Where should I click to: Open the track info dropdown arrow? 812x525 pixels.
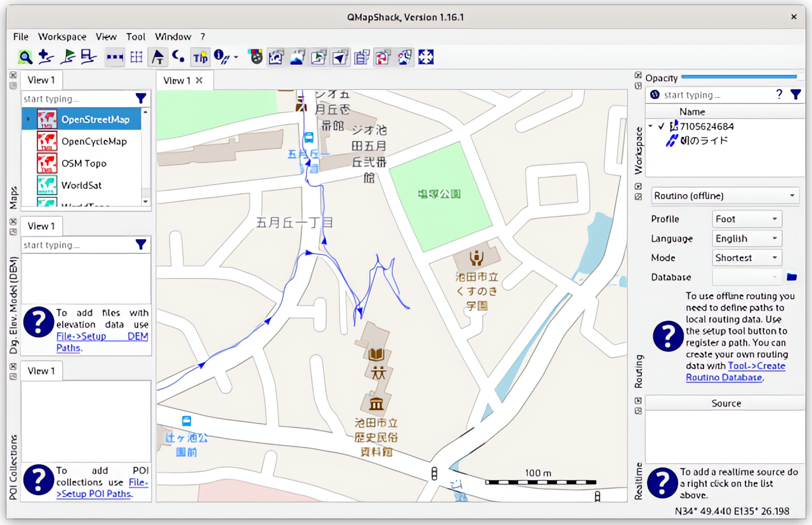point(236,57)
